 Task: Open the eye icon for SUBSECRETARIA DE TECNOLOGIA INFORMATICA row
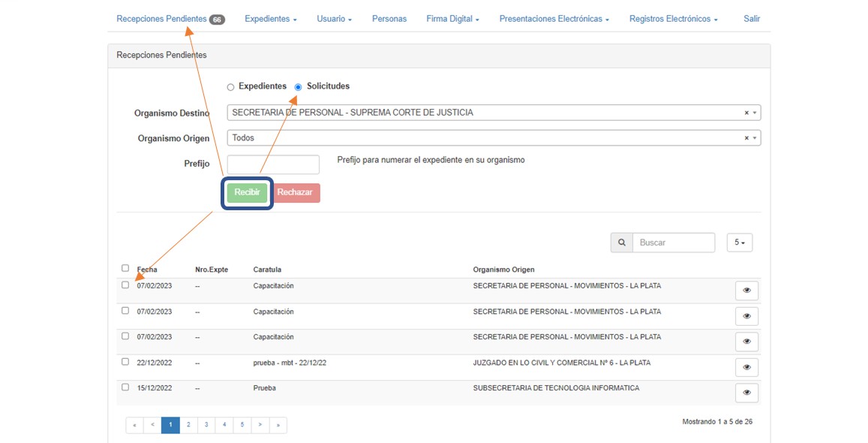(746, 393)
